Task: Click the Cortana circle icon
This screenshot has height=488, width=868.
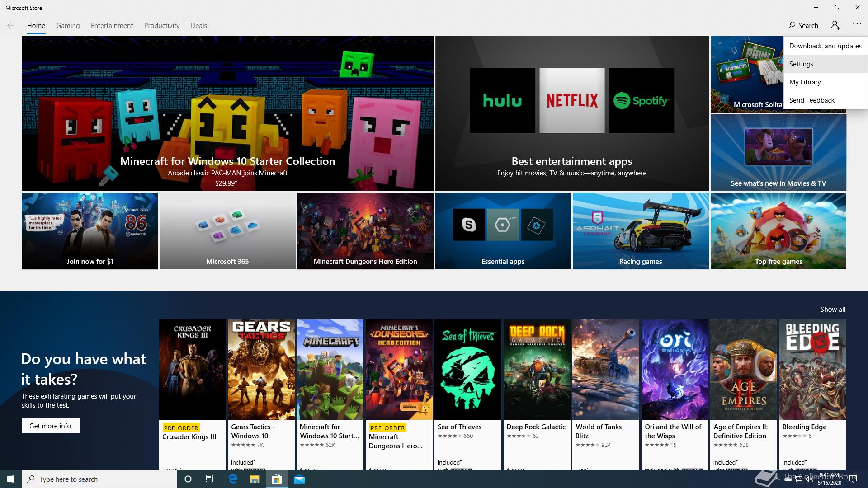Action: pyautogui.click(x=188, y=479)
